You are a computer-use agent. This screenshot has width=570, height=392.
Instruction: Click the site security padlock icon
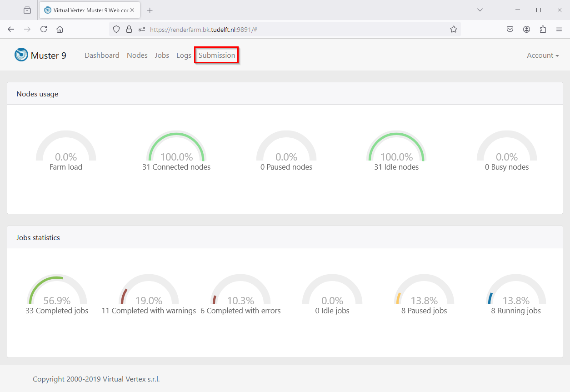129,29
